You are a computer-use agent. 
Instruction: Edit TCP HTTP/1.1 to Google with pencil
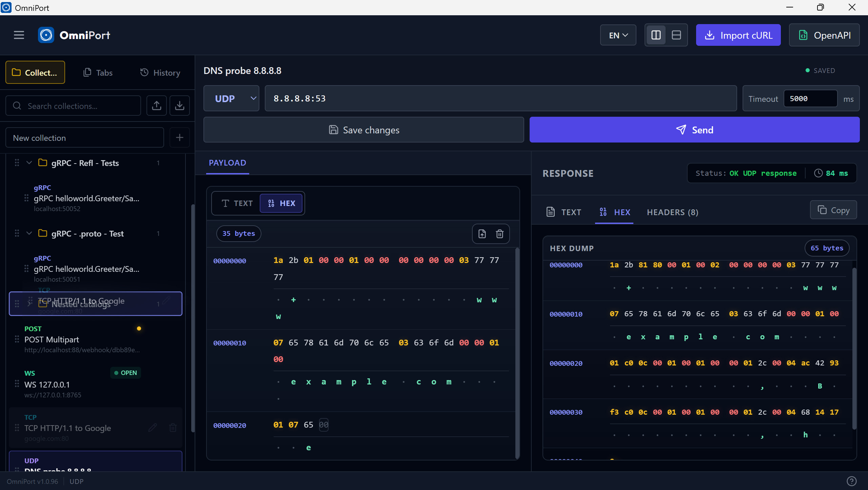pos(153,428)
